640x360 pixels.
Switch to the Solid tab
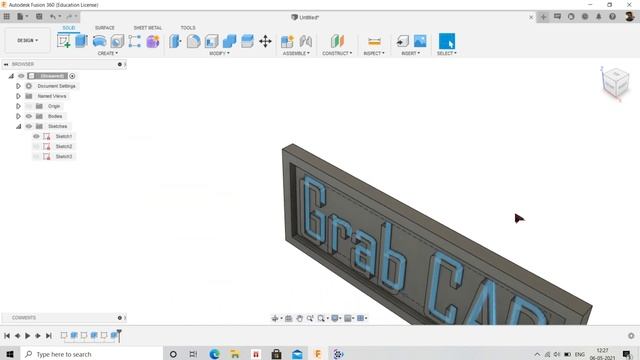click(69, 28)
